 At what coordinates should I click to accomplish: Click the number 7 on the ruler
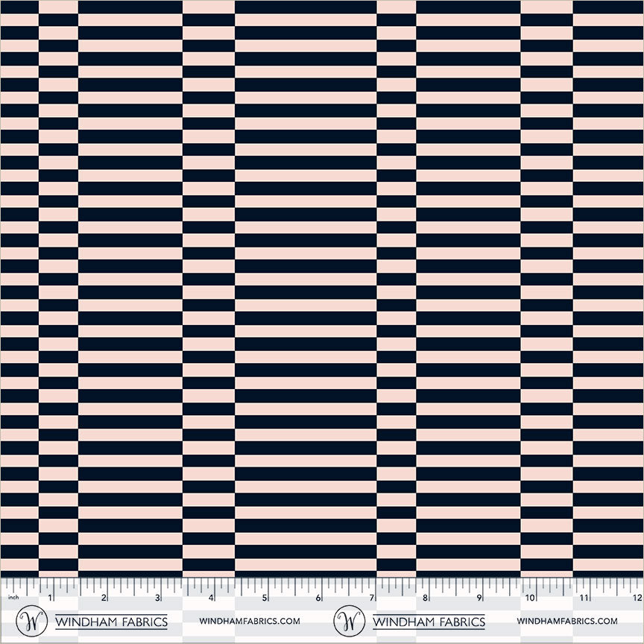click(373, 598)
